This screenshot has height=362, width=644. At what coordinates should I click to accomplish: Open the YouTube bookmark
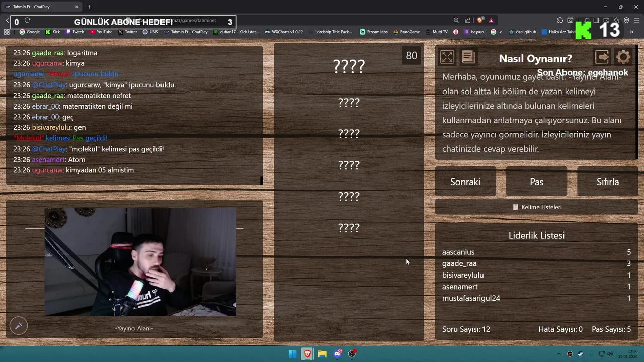(x=101, y=32)
